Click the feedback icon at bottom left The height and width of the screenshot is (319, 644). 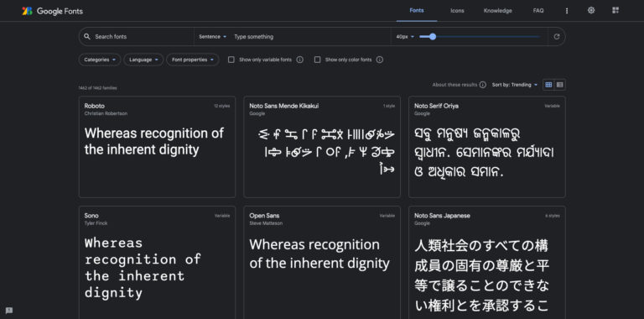click(x=9, y=311)
